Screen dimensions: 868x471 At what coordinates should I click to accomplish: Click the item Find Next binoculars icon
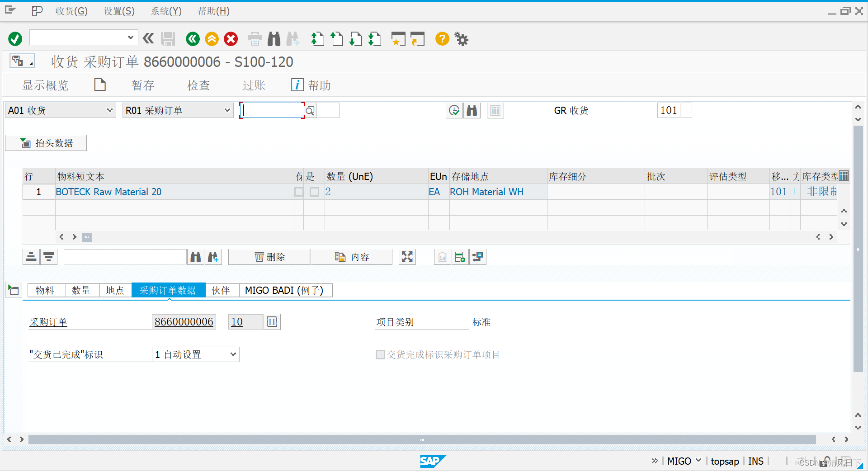coord(213,257)
